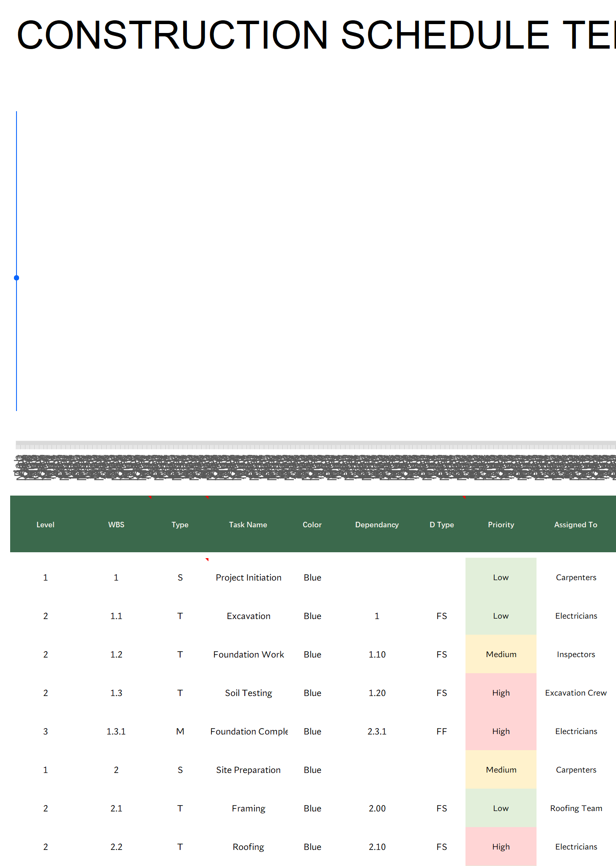Click Low priority for Project Initiation
The width and height of the screenshot is (616, 866).
(x=501, y=577)
